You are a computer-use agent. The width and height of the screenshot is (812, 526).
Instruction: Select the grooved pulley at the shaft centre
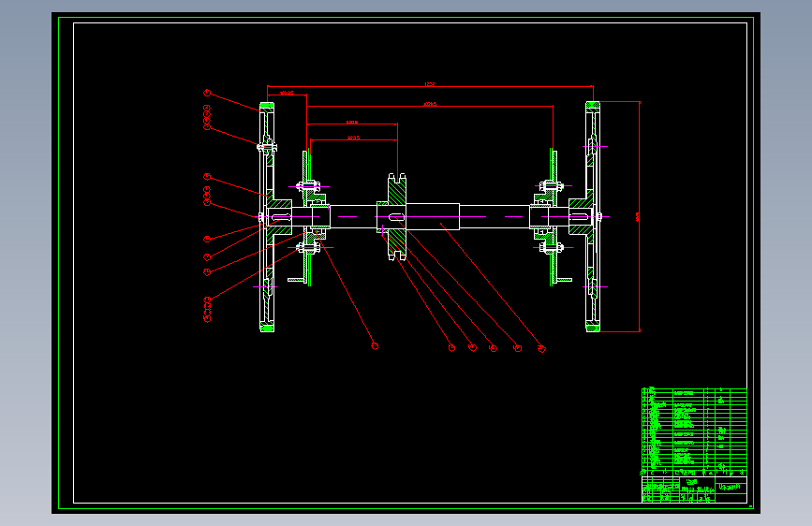[x=397, y=217]
